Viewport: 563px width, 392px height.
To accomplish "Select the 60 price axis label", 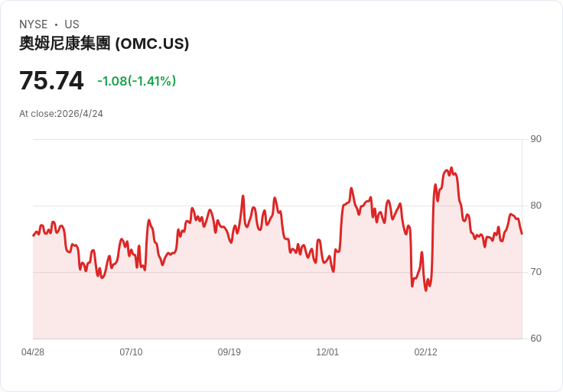I will [x=535, y=339].
